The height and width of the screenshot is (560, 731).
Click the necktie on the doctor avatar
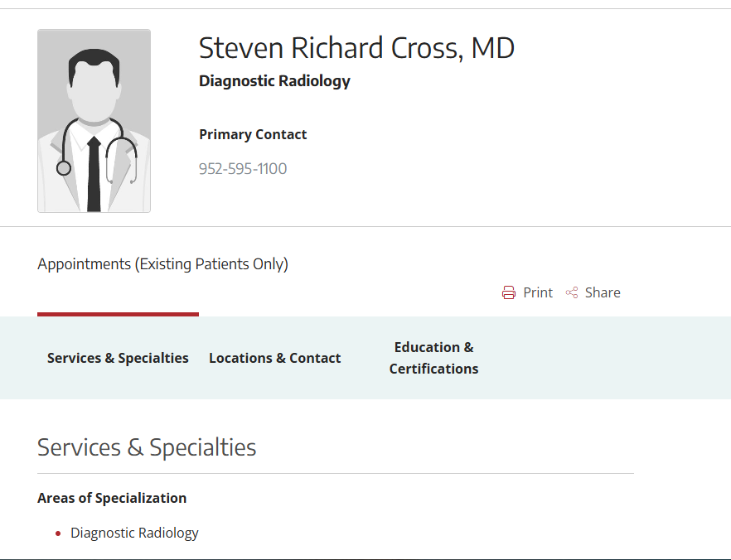coord(94,174)
